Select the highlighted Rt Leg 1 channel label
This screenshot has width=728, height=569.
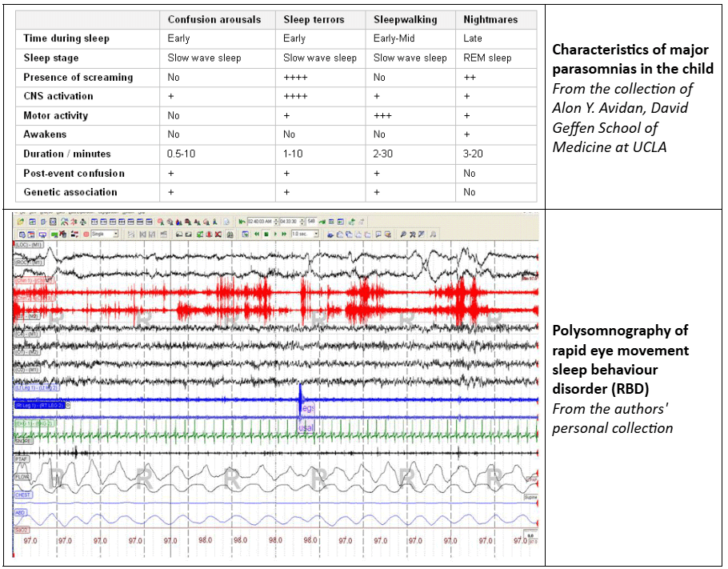point(40,405)
